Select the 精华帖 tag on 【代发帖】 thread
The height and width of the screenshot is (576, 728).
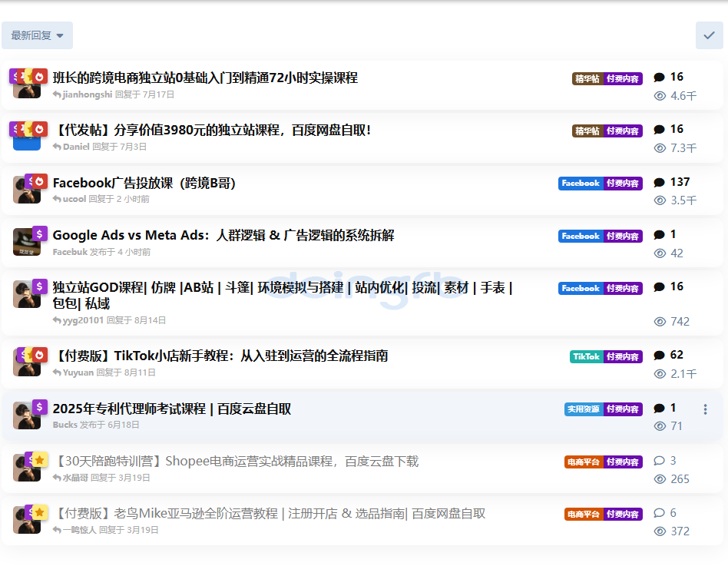click(x=587, y=131)
